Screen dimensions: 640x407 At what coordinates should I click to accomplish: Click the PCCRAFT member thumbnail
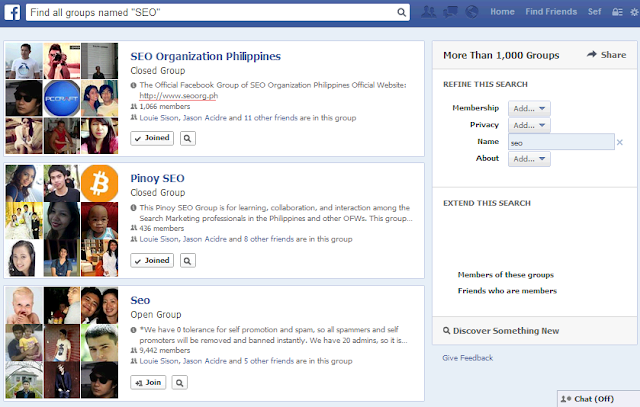pyautogui.click(x=62, y=98)
